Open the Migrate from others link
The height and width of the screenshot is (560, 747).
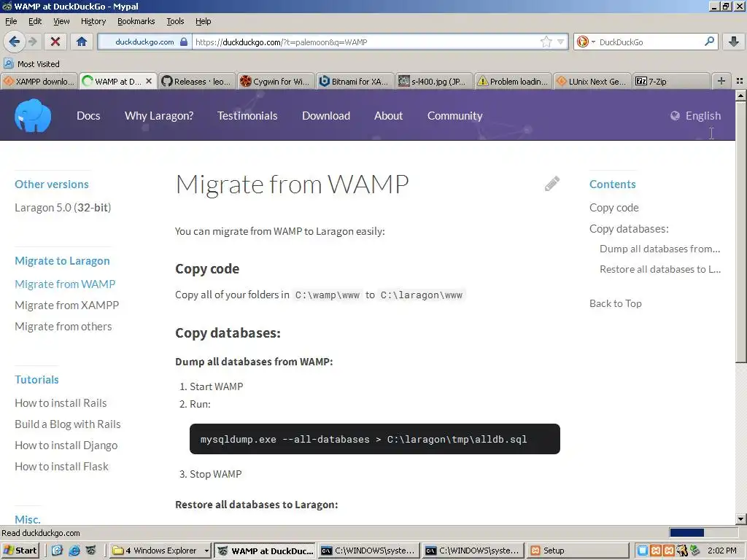tap(63, 327)
